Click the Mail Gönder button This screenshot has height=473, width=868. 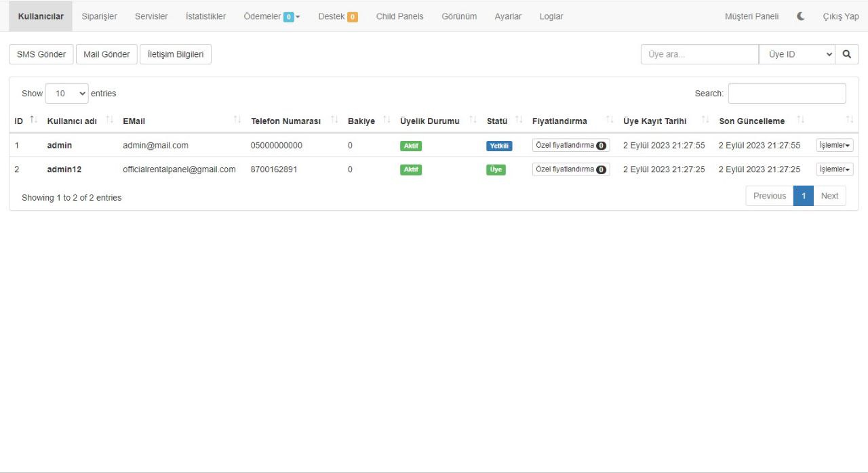(106, 54)
